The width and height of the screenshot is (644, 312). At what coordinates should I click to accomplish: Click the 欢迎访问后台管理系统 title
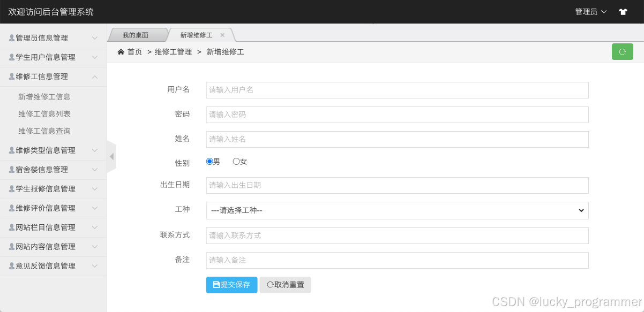(x=51, y=12)
